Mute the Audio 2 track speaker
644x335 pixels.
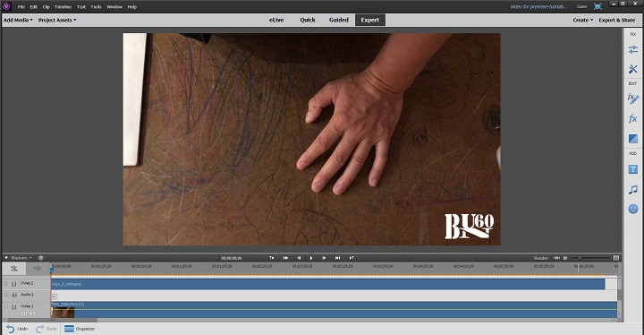tap(14, 295)
